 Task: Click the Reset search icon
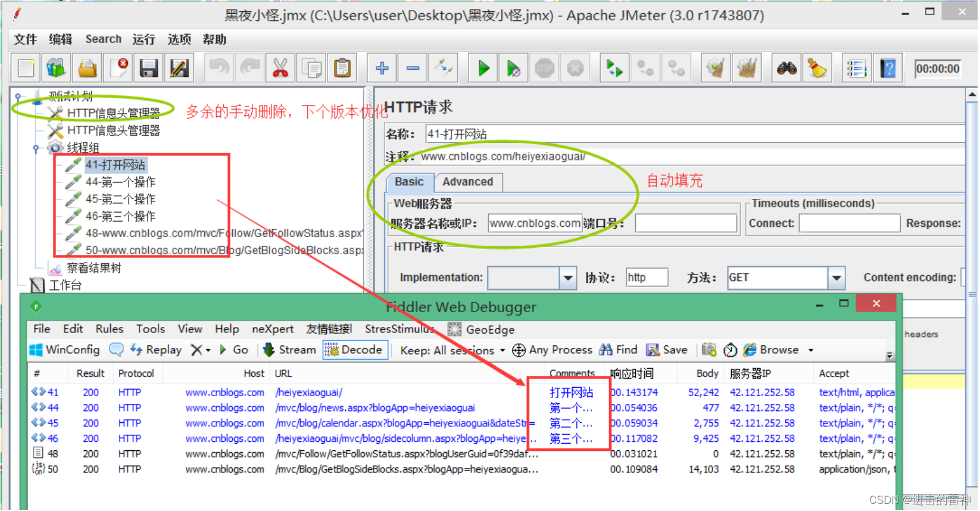tap(817, 68)
